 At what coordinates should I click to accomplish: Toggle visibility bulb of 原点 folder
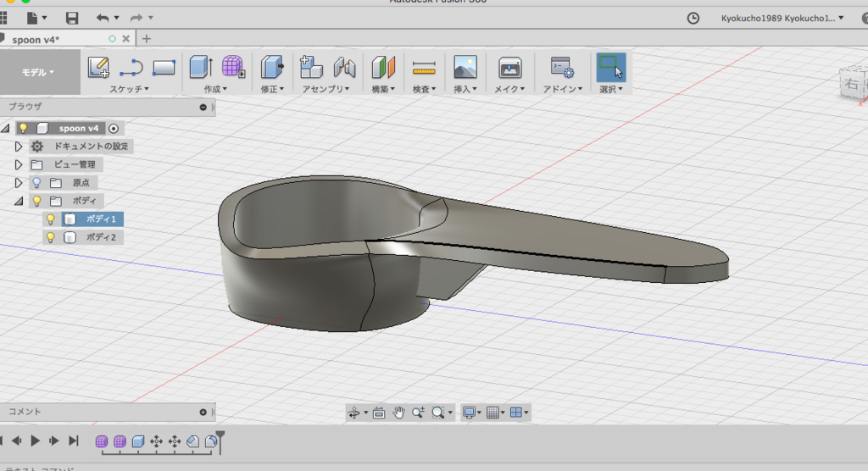[x=36, y=183]
